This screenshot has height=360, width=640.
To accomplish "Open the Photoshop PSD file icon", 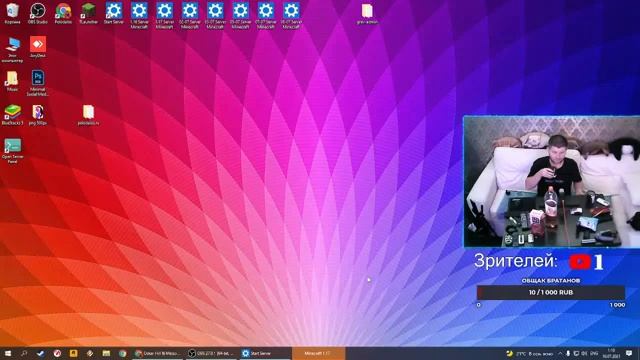I will [38, 83].
